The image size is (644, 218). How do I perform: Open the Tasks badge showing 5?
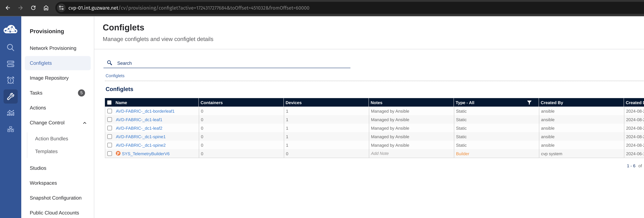coord(81,93)
